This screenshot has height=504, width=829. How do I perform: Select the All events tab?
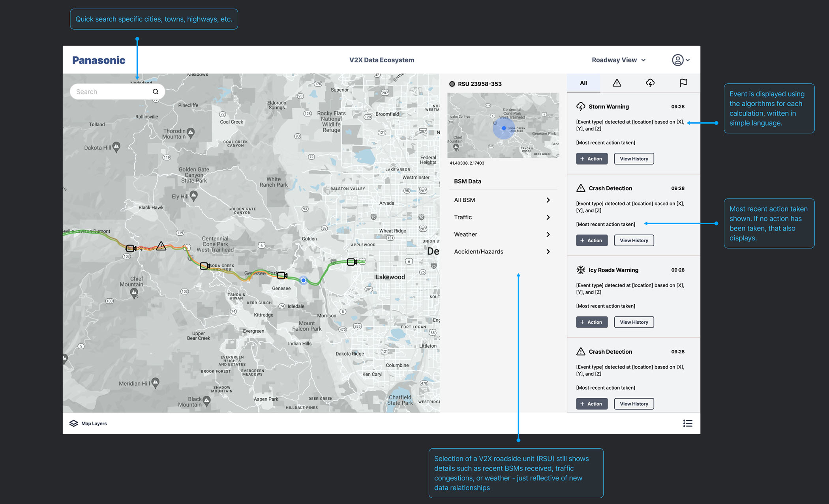coord(583,83)
